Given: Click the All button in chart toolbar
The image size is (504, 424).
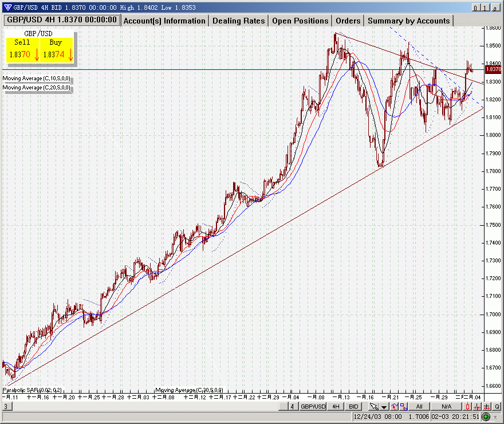Looking at the screenshot, I should tap(419, 407).
